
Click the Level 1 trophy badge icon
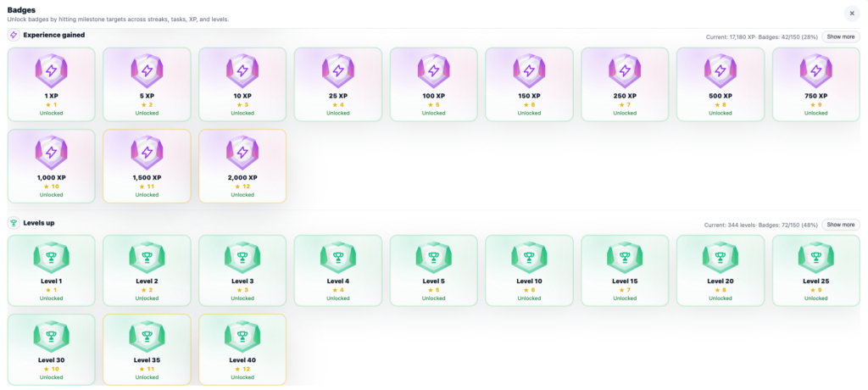[51, 256]
